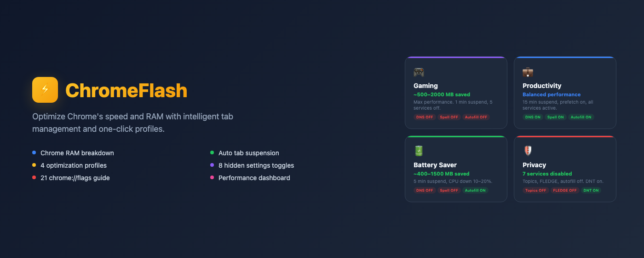The image size is (644, 258).
Task: Toggle the Topics OFF tag
Action: [x=535, y=190]
